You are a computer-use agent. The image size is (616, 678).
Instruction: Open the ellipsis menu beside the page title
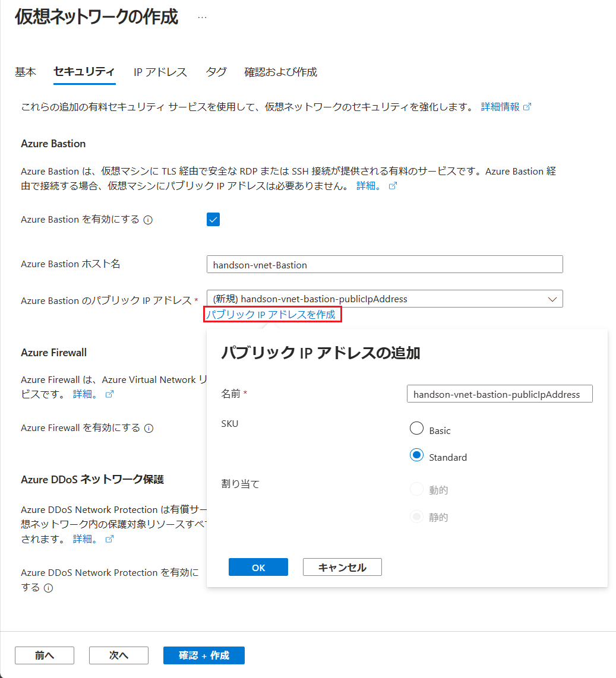[x=202, y=18]
